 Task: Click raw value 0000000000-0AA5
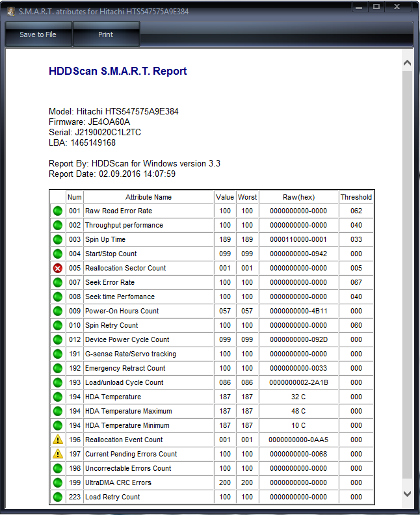click(x=298, y=440)
